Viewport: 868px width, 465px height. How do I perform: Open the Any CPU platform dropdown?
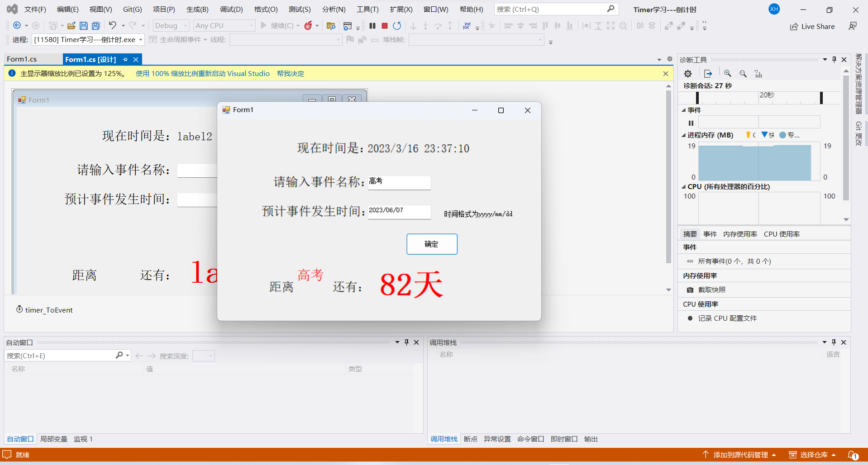click(x=224, y=26)
